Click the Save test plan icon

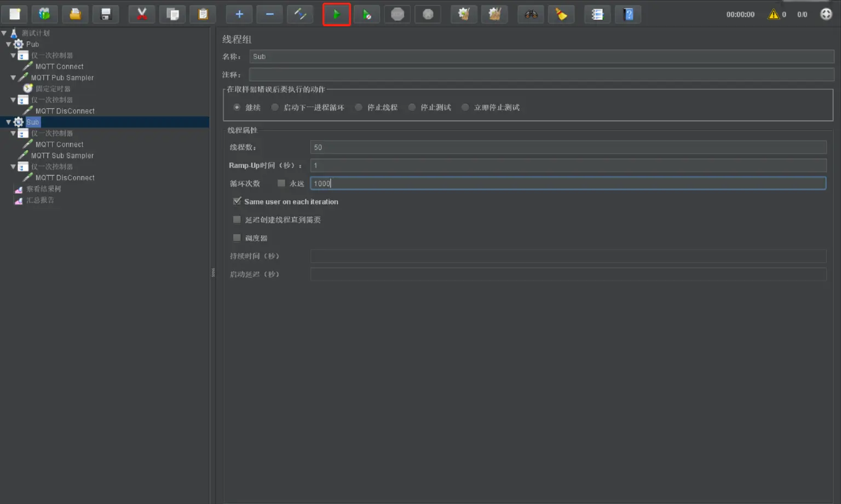click(106, 14)
